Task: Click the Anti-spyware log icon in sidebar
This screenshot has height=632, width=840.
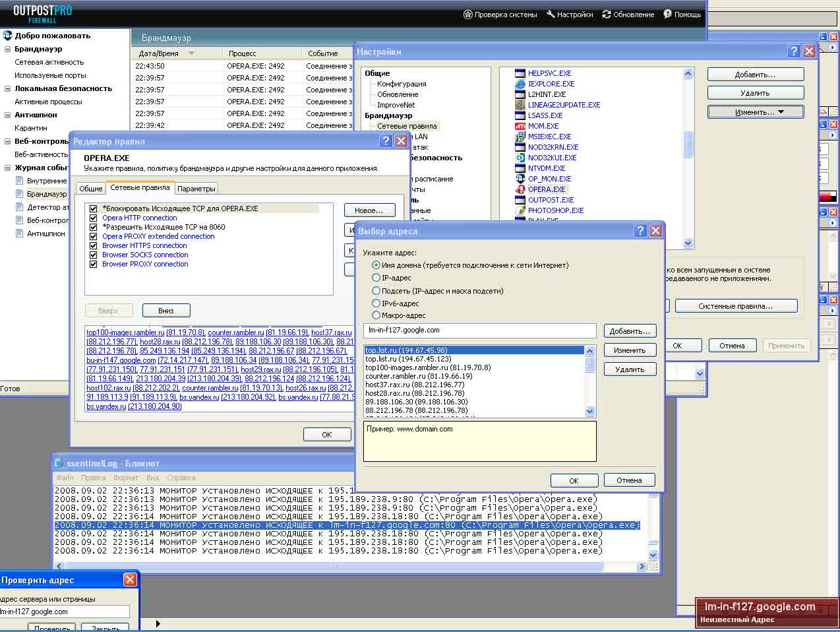Action: [19, 234]
